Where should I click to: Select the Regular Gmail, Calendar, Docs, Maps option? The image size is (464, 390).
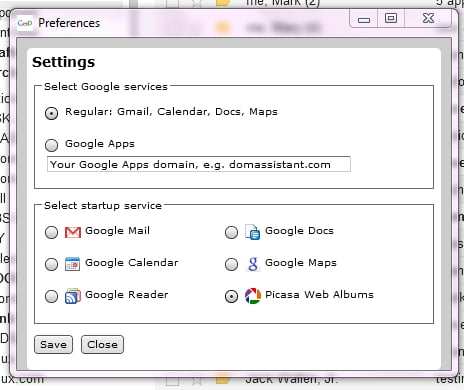(x=51, y=113)
